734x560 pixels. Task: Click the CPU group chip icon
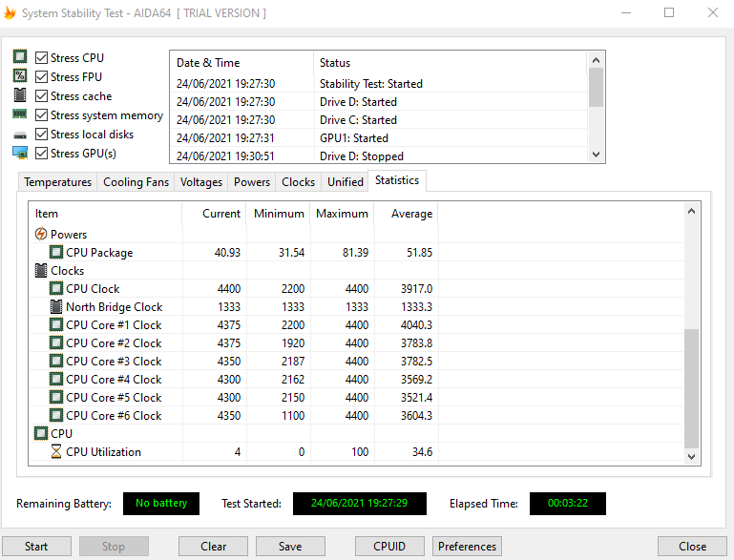tap(41, 433)
